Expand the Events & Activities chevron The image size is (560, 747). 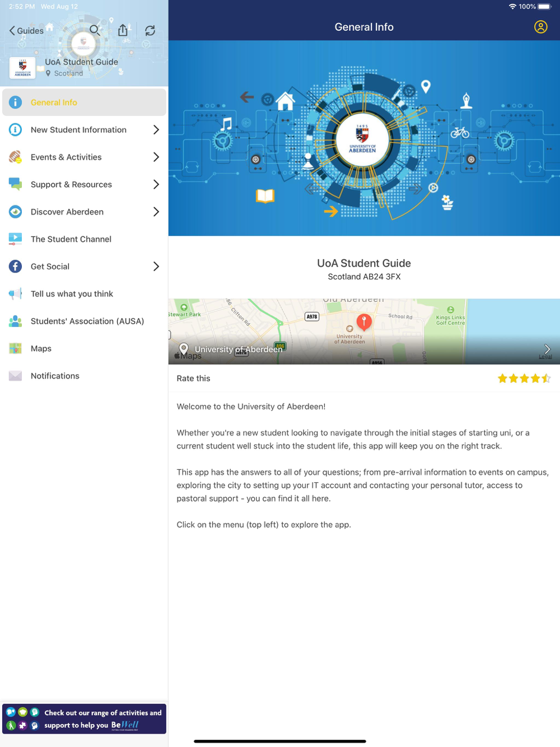click(156, 157)
